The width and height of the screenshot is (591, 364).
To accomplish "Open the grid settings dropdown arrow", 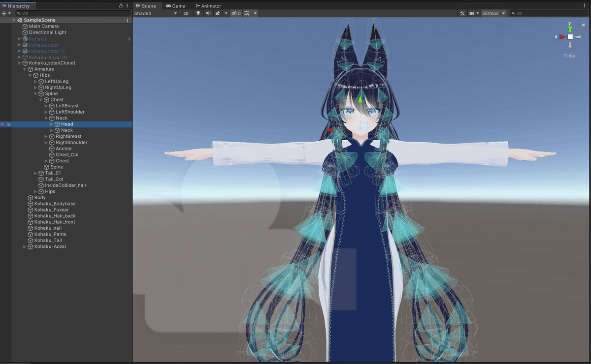I will point(255,13).
